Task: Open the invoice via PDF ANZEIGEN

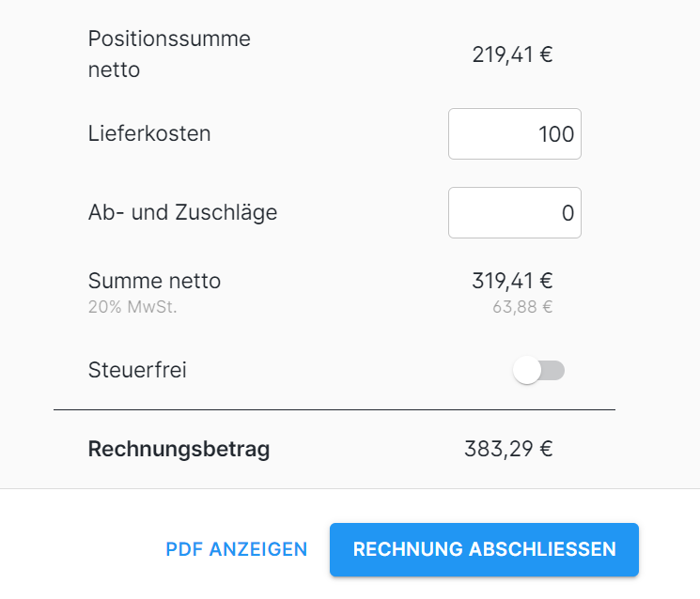Action: coord(237,549)
